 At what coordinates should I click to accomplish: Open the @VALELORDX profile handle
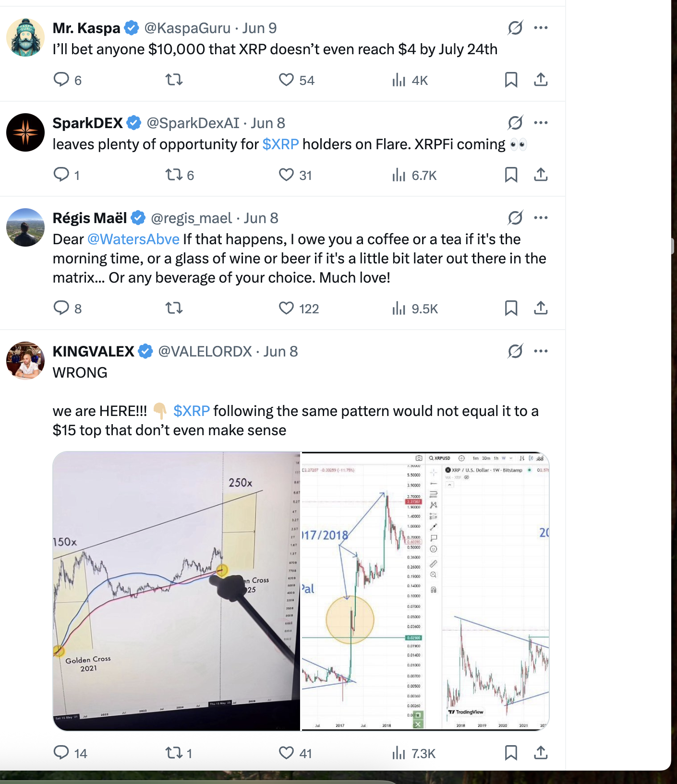click(205, 351)
